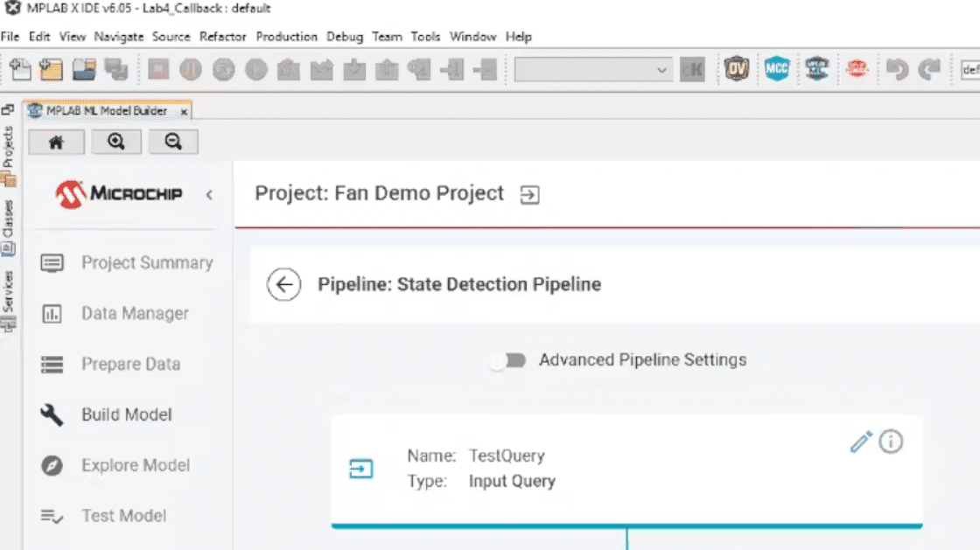This screenshot has width=980, height=550.
Task: Click the Undo toolbar icon
Action: click(898, 69)
